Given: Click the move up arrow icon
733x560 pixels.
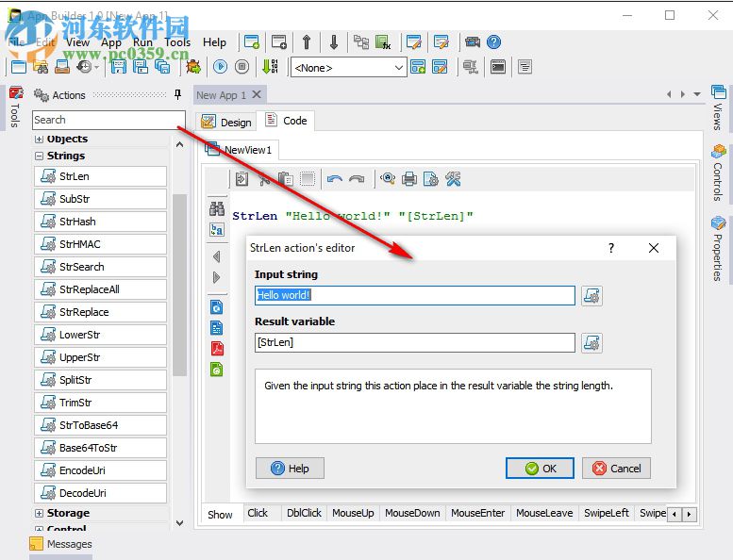Looking at the screenshot, I should point(307,42).
